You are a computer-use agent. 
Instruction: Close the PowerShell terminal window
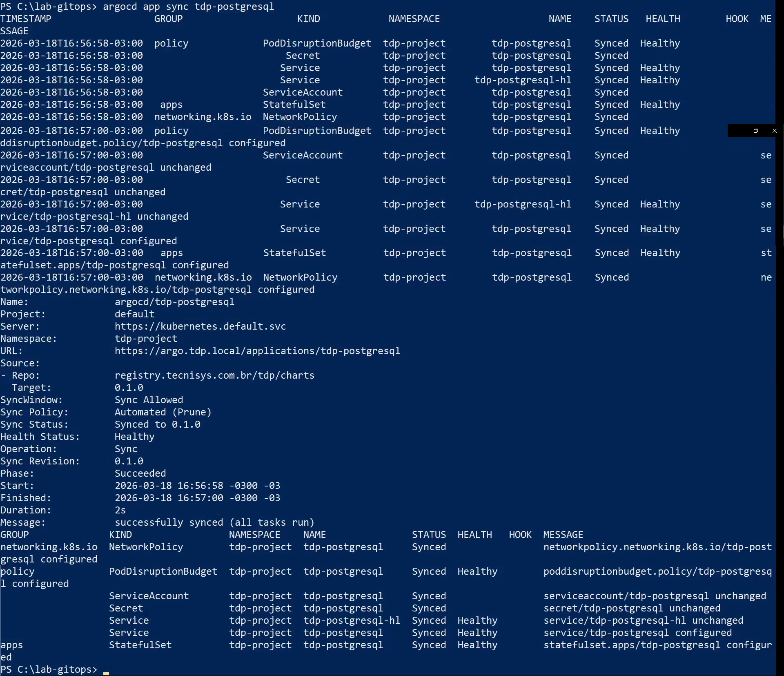(774, 131)
